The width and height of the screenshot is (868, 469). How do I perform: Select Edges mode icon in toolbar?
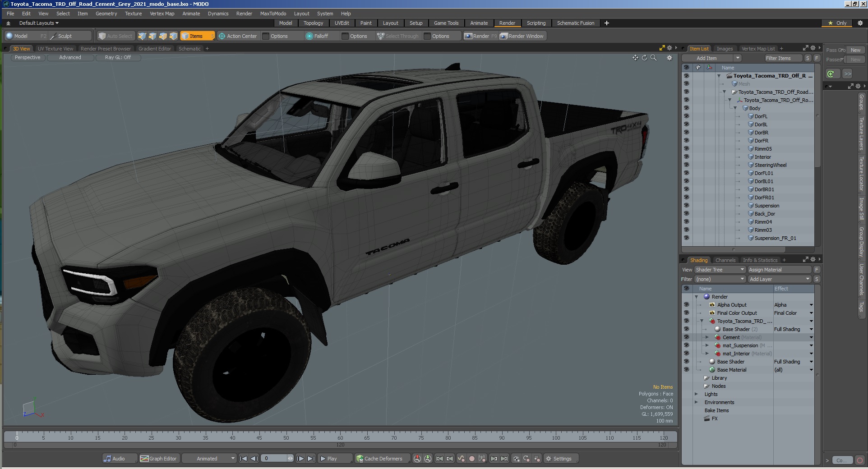pyautogui.click(x=152, y=36)
